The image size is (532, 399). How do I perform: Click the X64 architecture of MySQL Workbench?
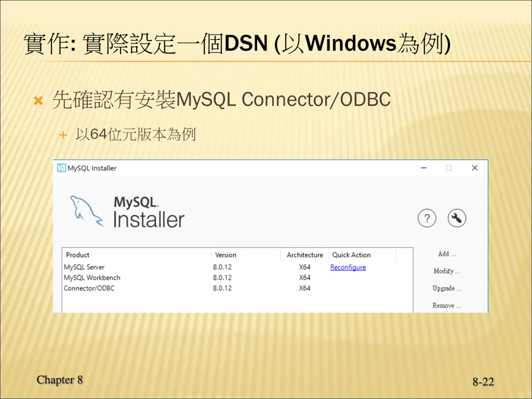pyautogui.click(x=304, y=278)
